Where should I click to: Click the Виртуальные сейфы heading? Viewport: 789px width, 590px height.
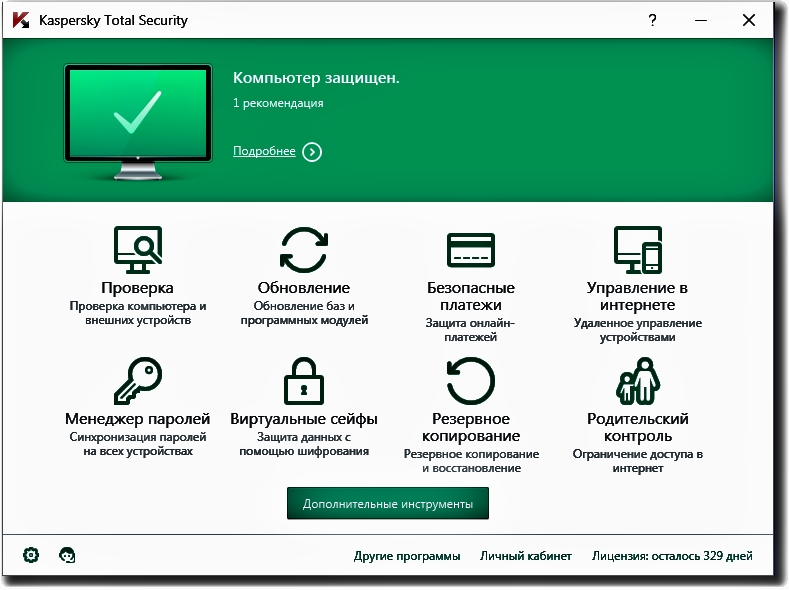pos(304,419)
